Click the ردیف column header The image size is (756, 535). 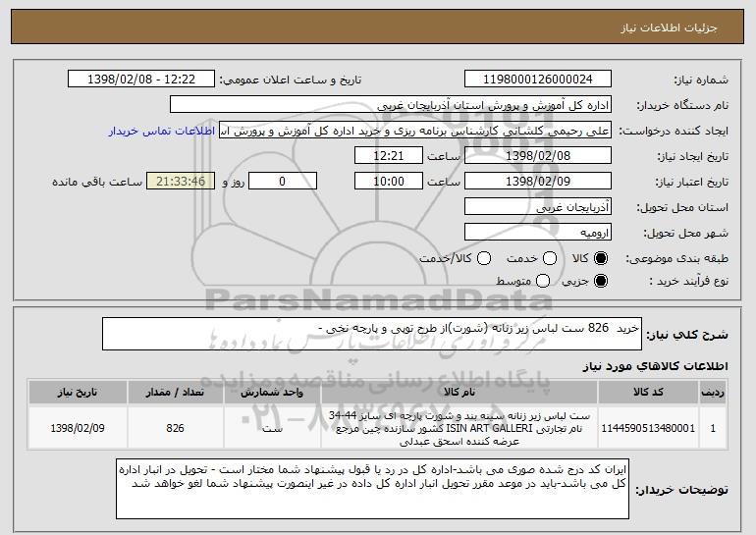713,392
